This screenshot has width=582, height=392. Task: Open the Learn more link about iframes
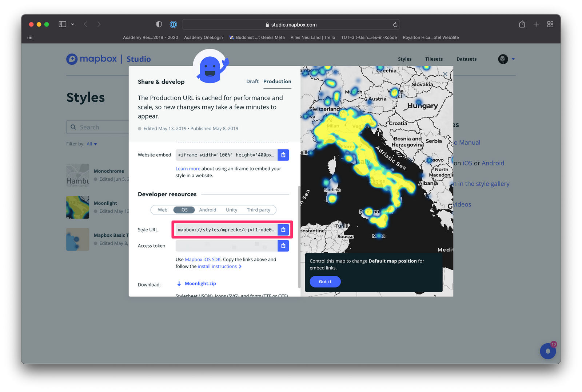[188, 168]
